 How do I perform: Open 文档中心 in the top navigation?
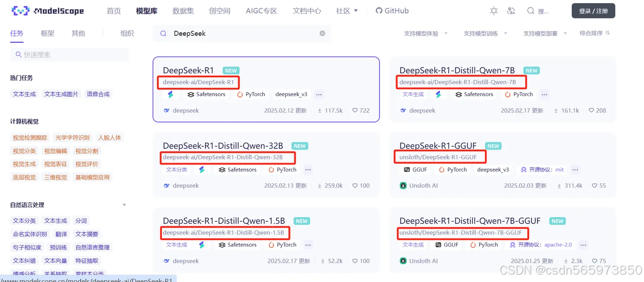click(x=307, y=11)
